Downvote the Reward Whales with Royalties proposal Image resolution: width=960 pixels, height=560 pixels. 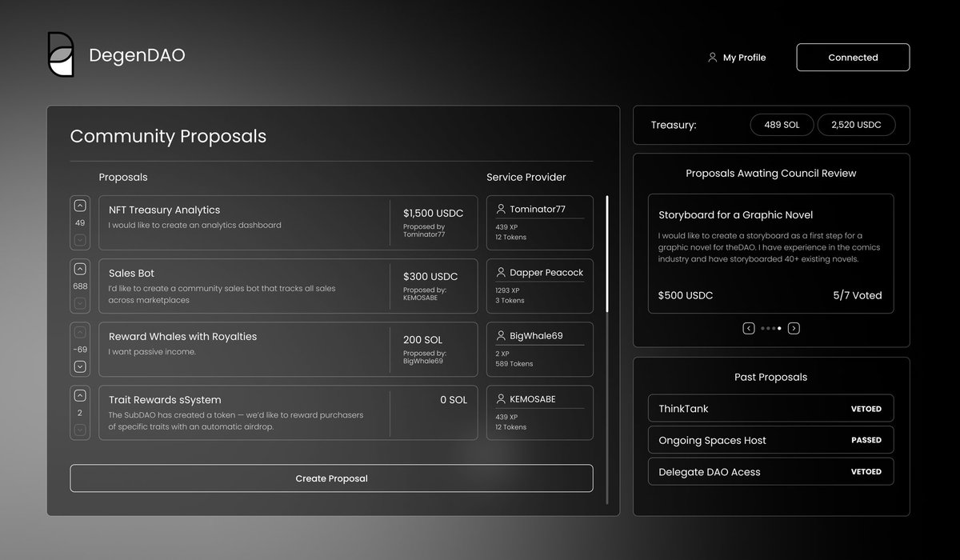point(80,366)
